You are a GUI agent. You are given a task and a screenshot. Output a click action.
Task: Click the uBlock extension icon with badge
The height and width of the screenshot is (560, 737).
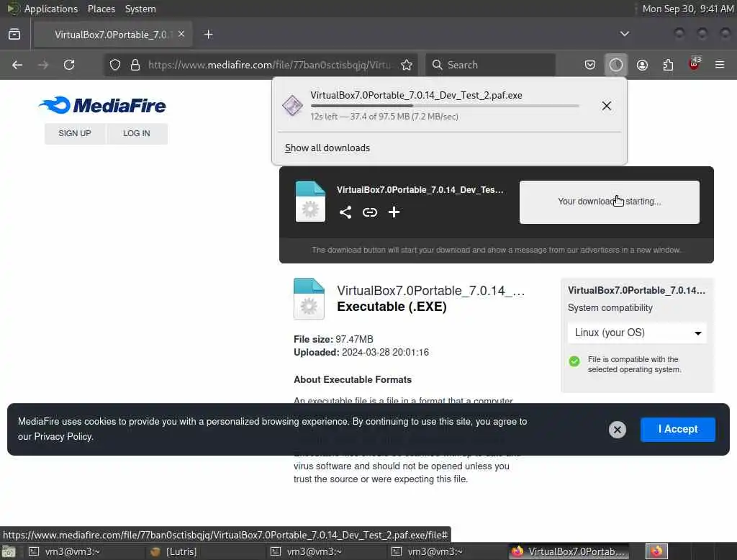pos(695,64)
